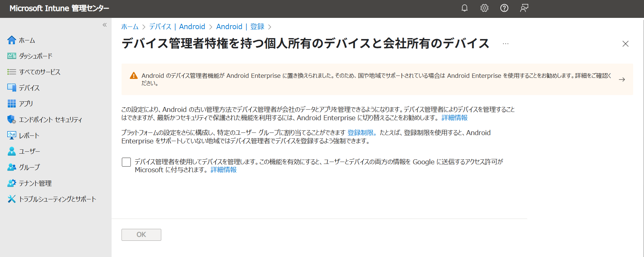Click the OK button

(141, 235)
